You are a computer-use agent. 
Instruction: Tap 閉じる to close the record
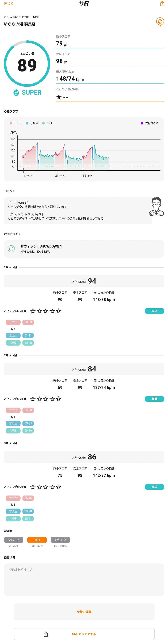[9, 4]
